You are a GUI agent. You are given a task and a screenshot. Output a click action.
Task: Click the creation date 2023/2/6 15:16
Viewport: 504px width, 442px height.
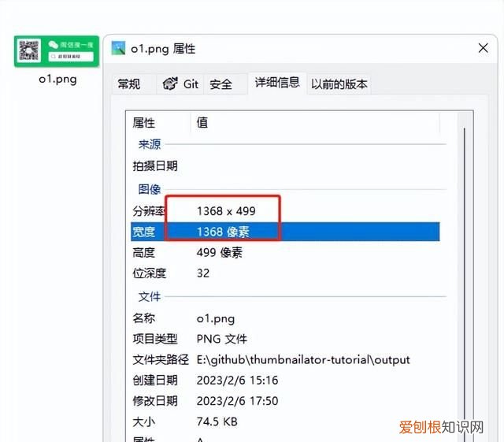pos(237,381)
